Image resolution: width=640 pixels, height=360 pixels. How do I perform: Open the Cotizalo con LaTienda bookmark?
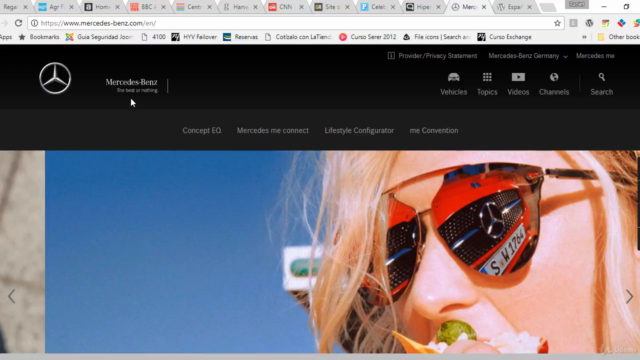point(298,37)
